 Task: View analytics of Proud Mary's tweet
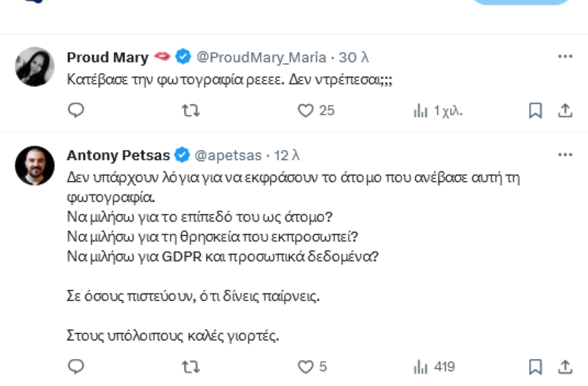tap(421, 111)
